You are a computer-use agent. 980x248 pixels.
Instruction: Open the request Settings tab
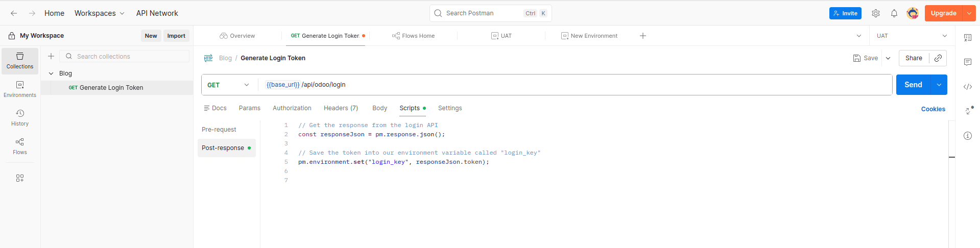click(x=450, y=108)
